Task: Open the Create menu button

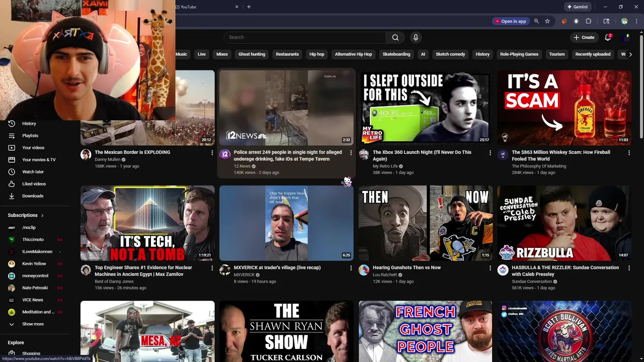Action: [x=584, y=37]
